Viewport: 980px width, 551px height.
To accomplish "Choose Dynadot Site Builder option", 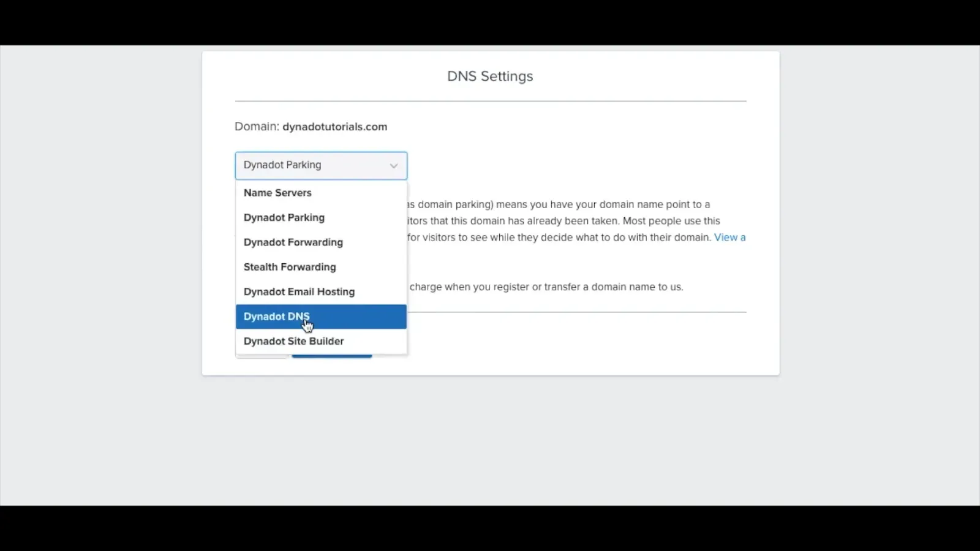I will click(x=321, y=341).
